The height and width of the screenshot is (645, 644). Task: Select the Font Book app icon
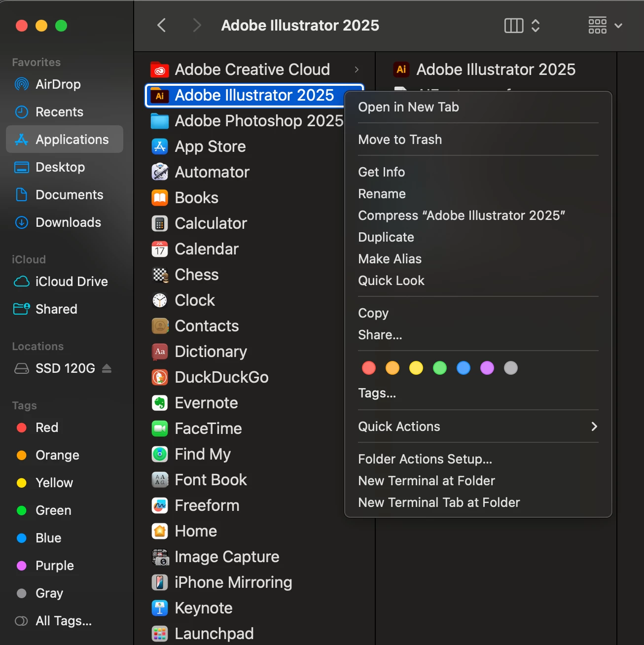[x=159, y=480]
